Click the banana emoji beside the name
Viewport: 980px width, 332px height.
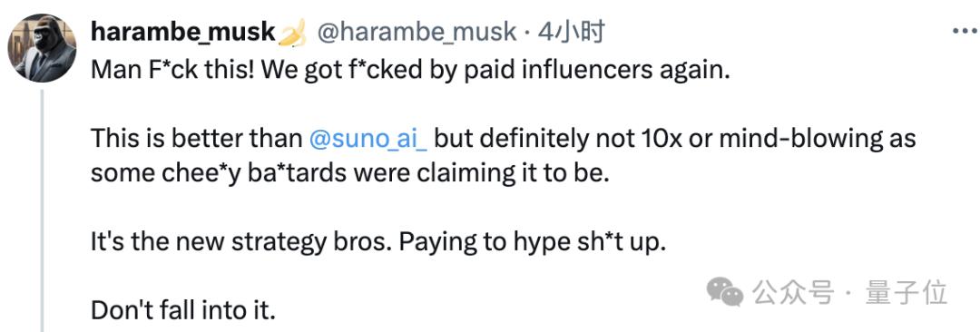[292, 33]
